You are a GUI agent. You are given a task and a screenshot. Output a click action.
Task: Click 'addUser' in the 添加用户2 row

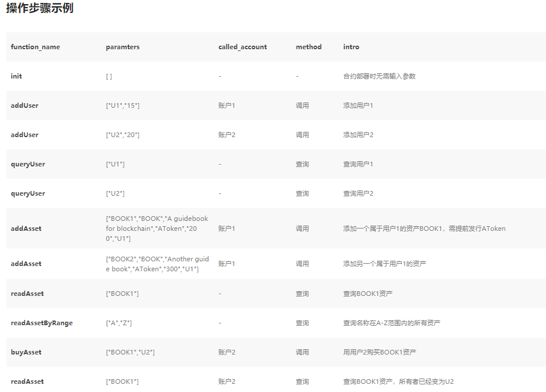(25, 135)
